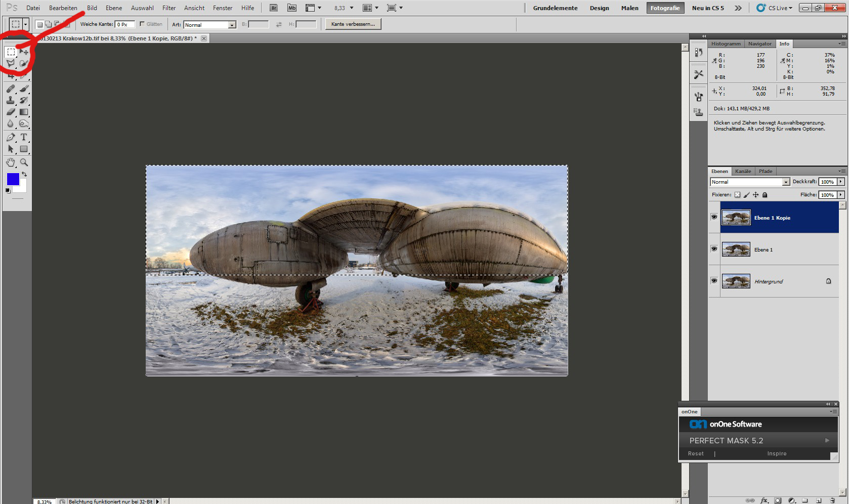Select the Rectangular Marquee tool

pos(11,52)
